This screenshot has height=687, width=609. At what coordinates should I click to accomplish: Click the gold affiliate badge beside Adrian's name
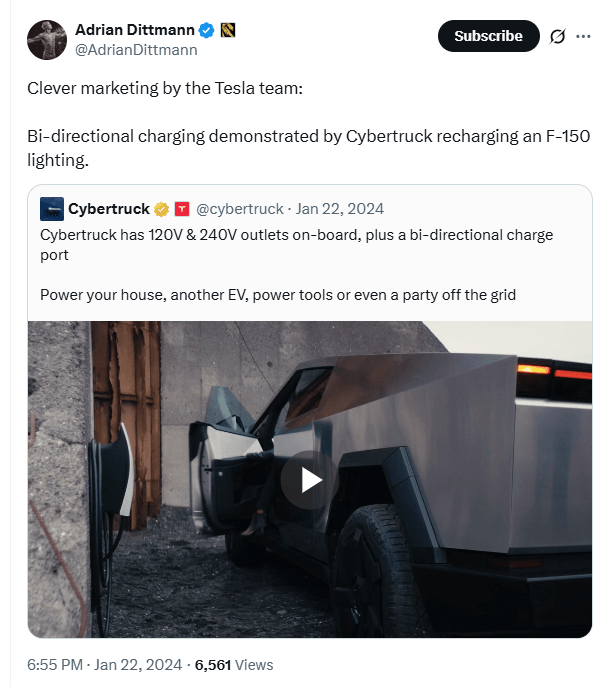point(228,30)
